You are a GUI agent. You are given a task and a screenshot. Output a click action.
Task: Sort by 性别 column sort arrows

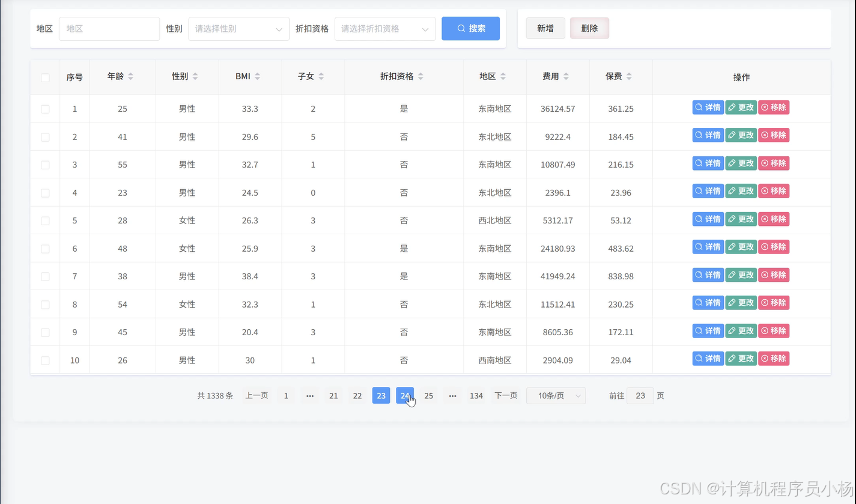(x=195, y=76)
